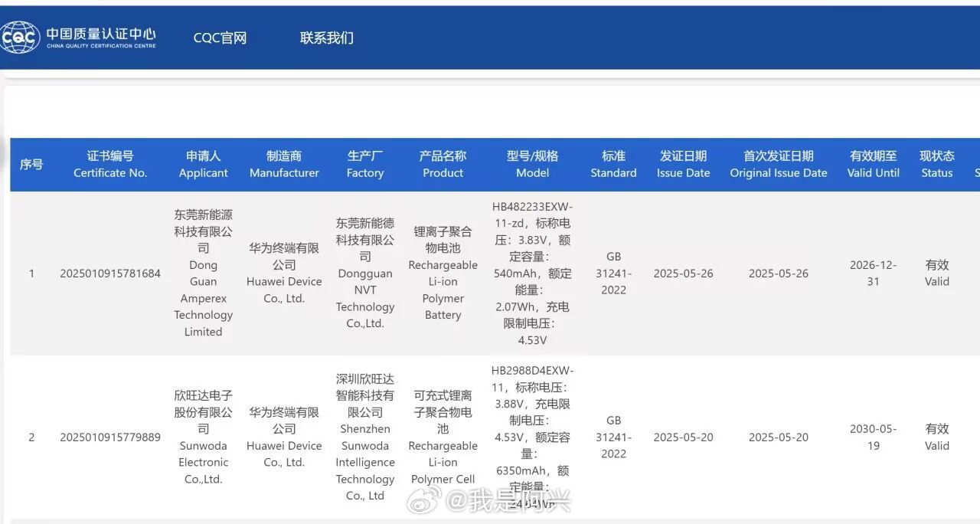The image size is (980, 524).
Task: Click standard GB 31241-2022 in row 2
Action: (x=613, y=437)
